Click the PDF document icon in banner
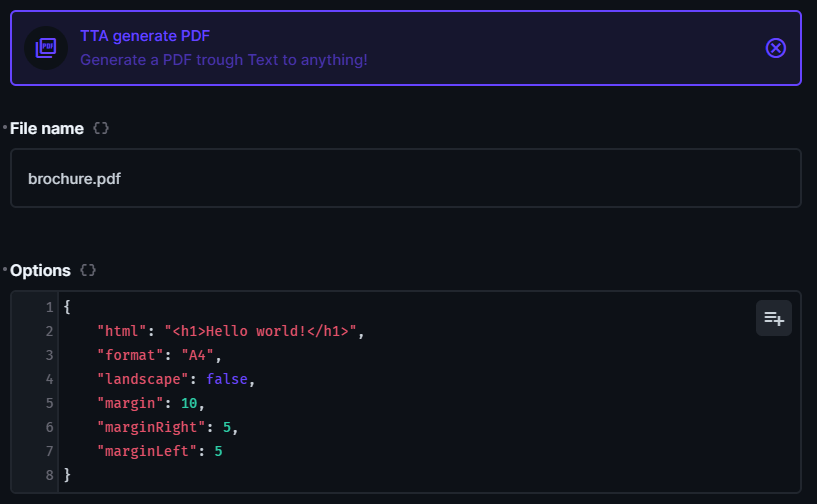Screen dimensions: 817x504 pos(46,48)
